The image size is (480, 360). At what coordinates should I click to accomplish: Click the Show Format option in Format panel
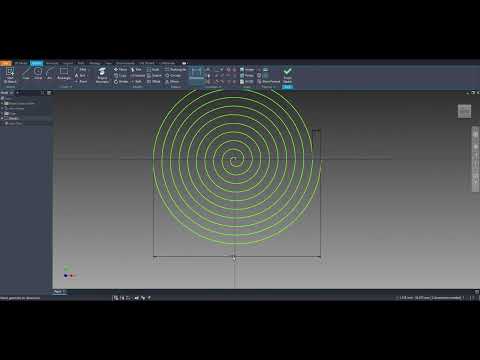coord(269,82)
